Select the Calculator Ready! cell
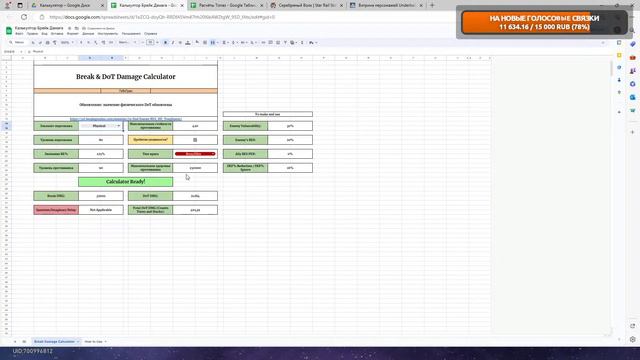640x360 pixels. pos(126,182)
